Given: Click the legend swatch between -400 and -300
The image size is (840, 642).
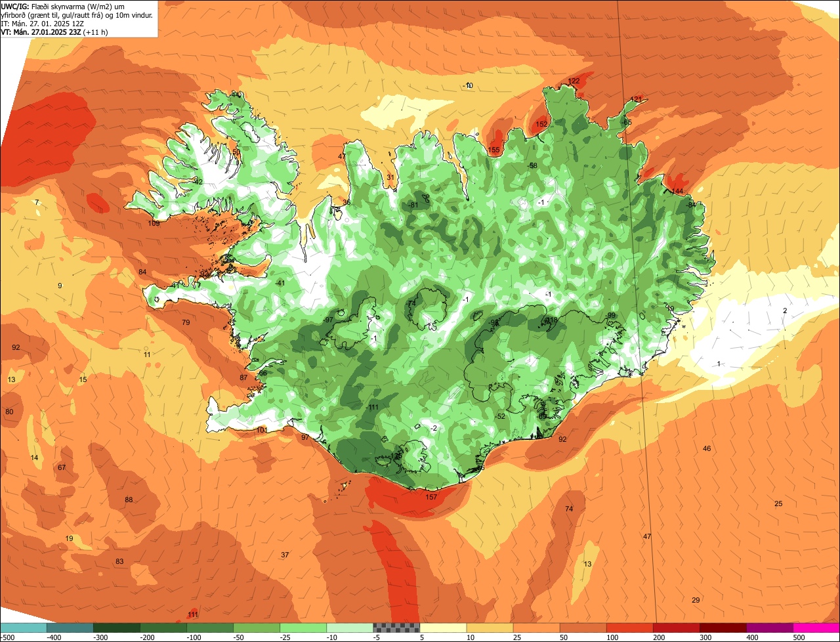Looking at the screenshot, I should pyautogui.click(x=70, y=628).
